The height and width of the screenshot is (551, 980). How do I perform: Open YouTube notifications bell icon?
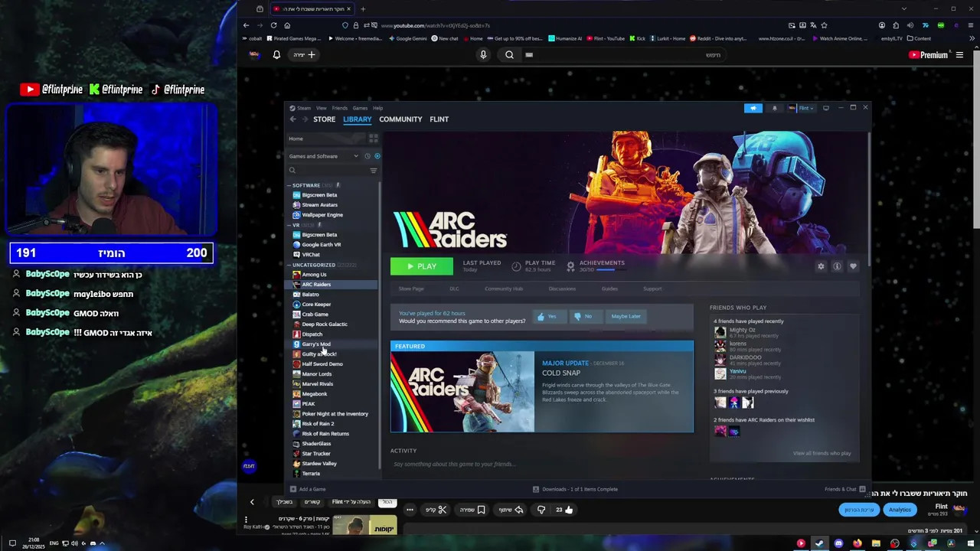coord(276,55)
